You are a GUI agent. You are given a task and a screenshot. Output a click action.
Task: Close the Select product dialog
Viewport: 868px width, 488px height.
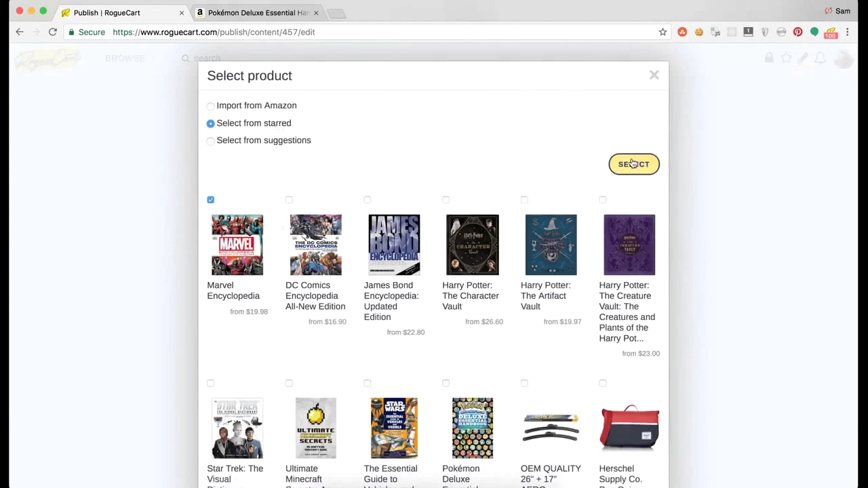654,75
